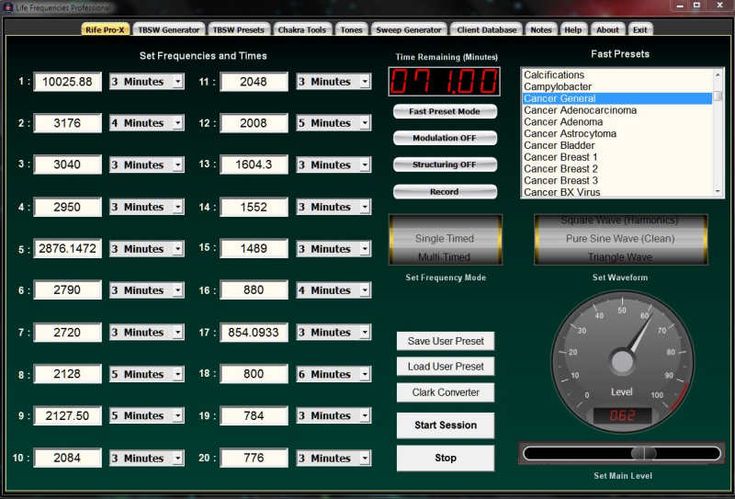Open the minutes dropdown for frequency 5

click(178, 248)
